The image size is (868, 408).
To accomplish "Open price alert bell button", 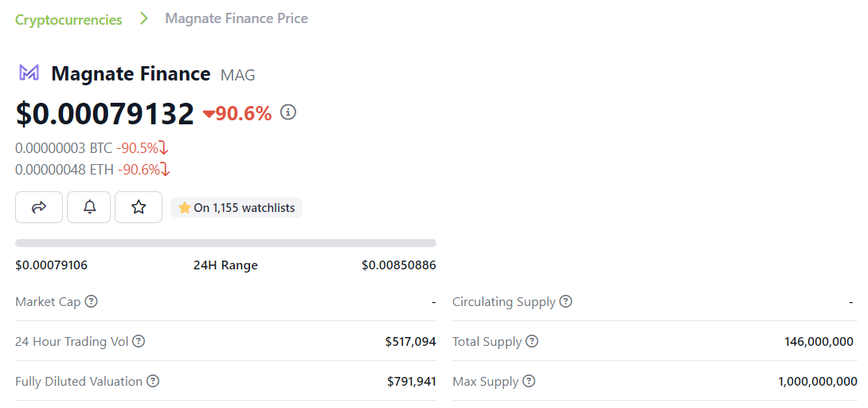I will (x=89, y=207).
